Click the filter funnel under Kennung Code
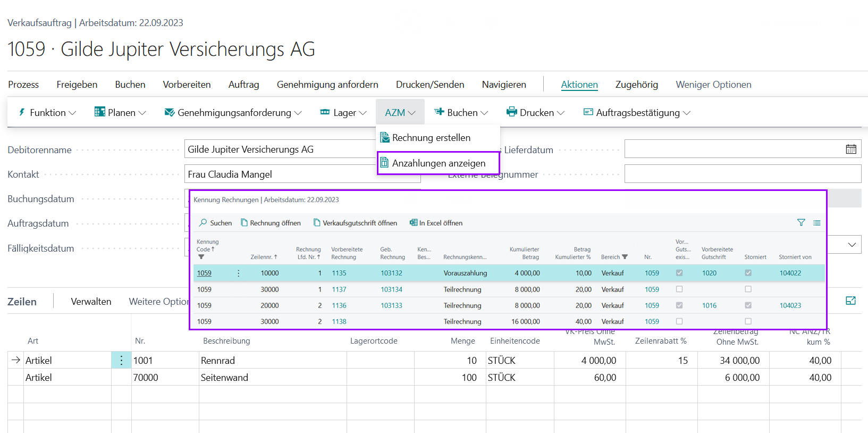Viewport: 868px width, 433px height. (201, 257)
